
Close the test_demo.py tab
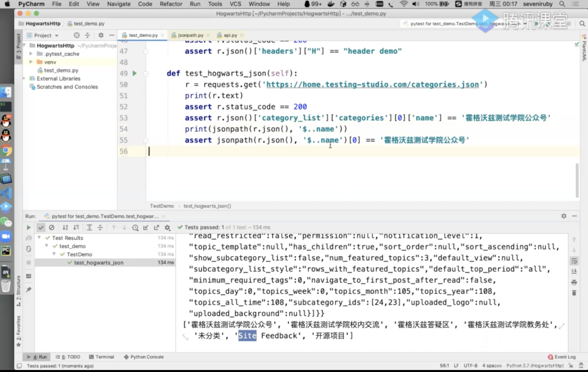click(x=162, y=35)
